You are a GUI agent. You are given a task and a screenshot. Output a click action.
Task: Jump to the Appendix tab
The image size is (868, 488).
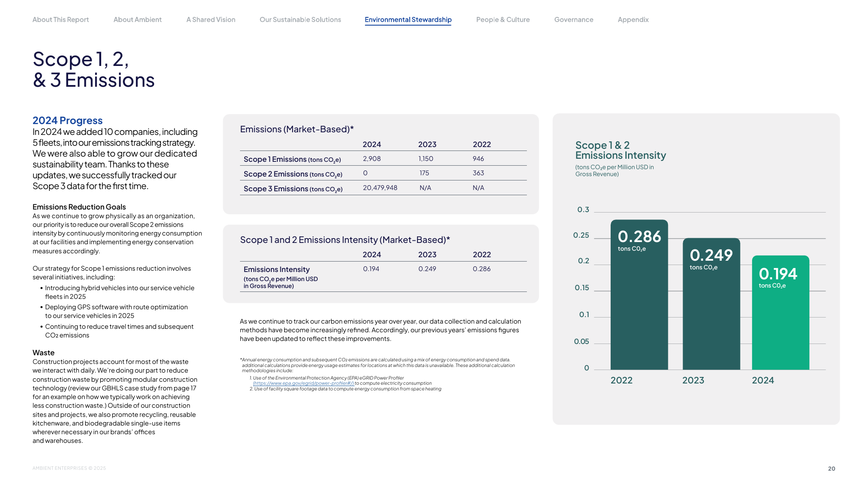pos(633,20)
